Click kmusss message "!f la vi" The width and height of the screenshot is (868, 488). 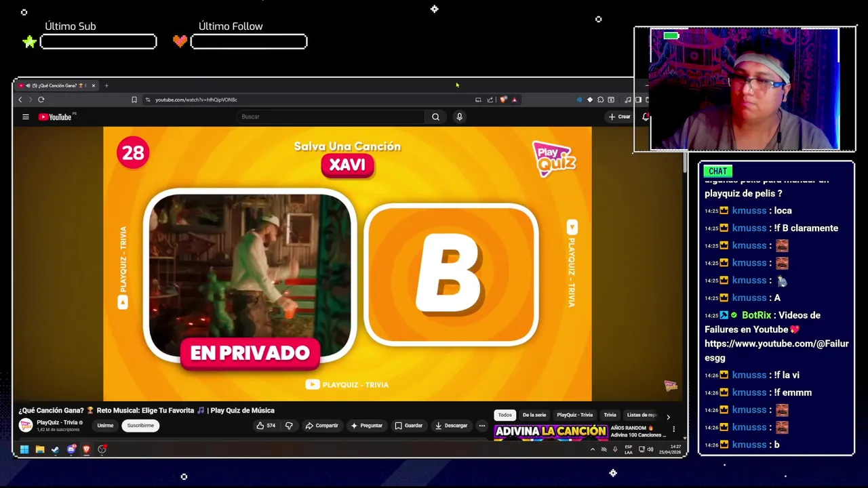(787, 375)
